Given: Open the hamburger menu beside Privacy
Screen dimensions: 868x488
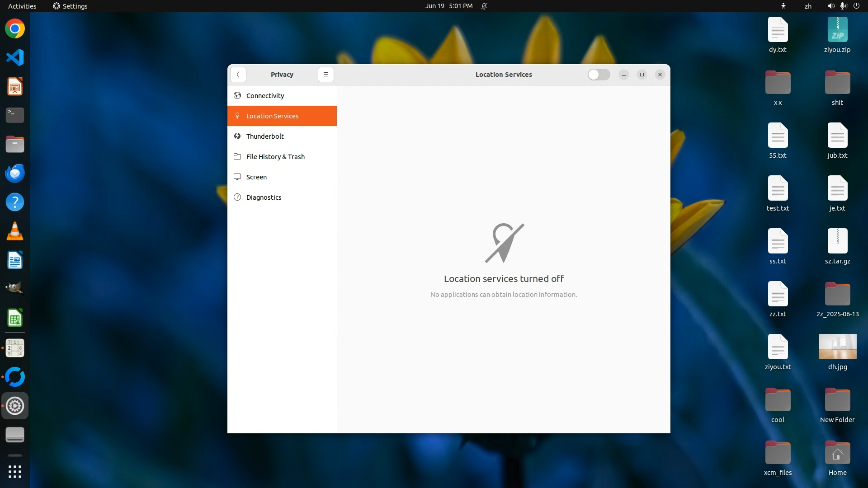Looking at the screenshot, I should tap(325, 75).
